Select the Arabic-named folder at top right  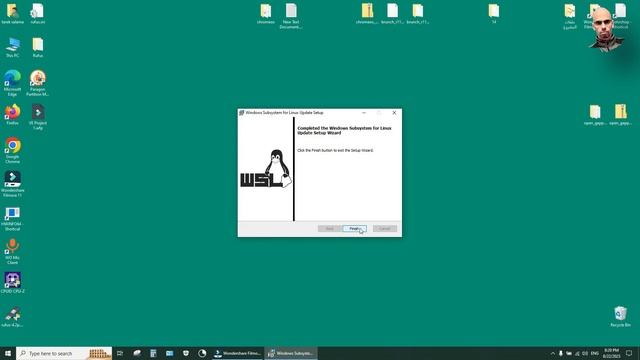(x=570, y=16)
